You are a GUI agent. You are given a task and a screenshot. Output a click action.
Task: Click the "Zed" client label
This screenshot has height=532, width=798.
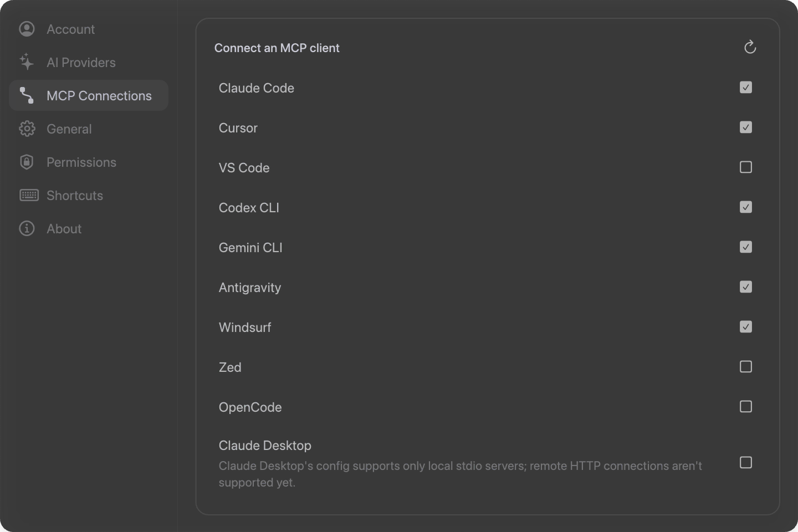click(230, 367)
